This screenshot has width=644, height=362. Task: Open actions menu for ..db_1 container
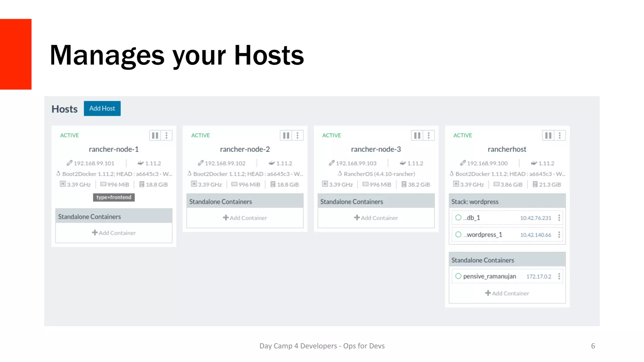[x=559, y=218]
